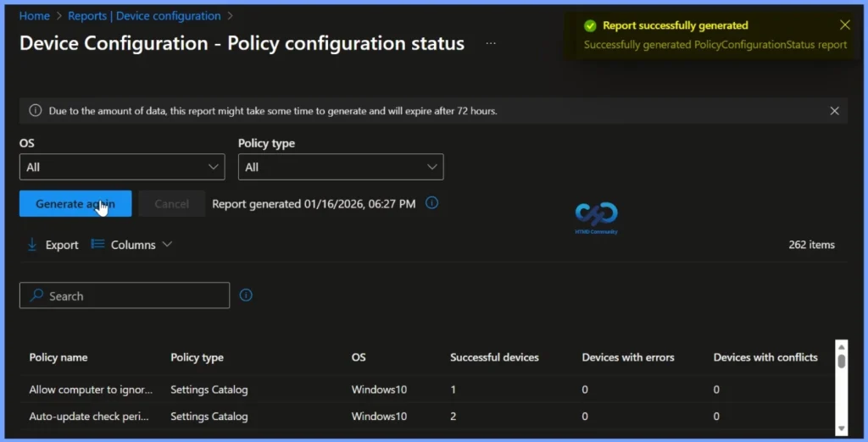Viewport: 868px width, 442px height.
Task: Click Successful devices value 2
Action: click(453, 416)
